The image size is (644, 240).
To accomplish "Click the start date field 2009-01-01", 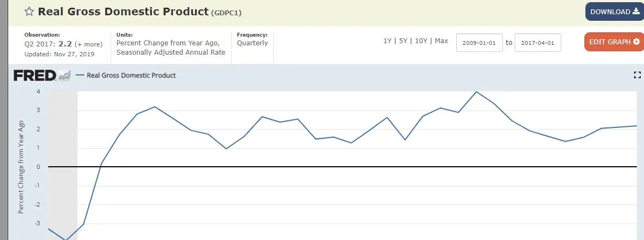I will pos(479,42).
